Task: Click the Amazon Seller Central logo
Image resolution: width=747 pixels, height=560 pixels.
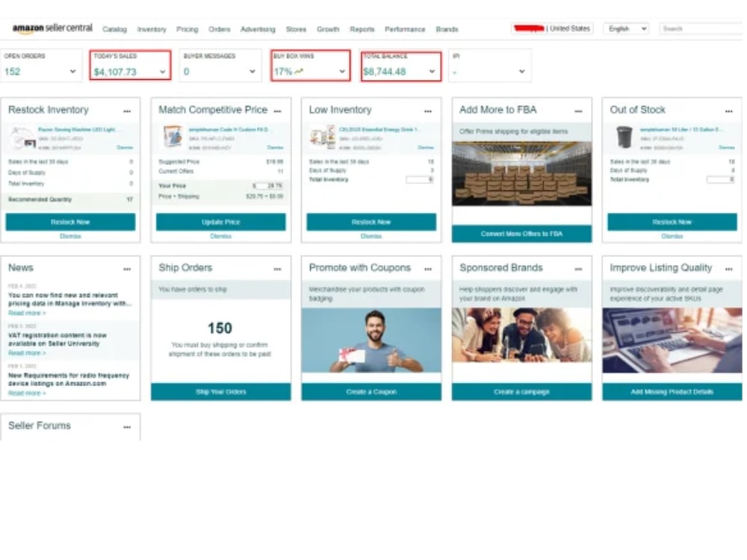Action: point(52,28)
